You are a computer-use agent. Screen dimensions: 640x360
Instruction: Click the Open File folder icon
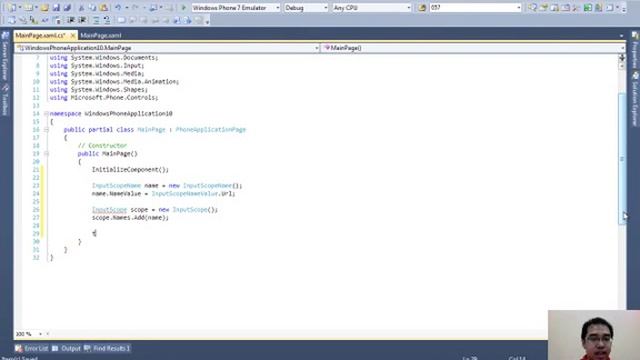[44, 8]
